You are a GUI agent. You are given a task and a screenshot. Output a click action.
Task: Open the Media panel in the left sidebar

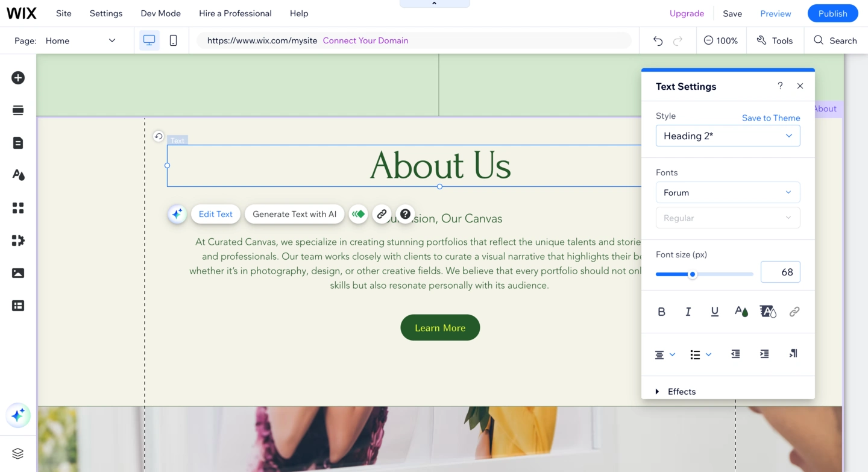[x=18, y=272]
